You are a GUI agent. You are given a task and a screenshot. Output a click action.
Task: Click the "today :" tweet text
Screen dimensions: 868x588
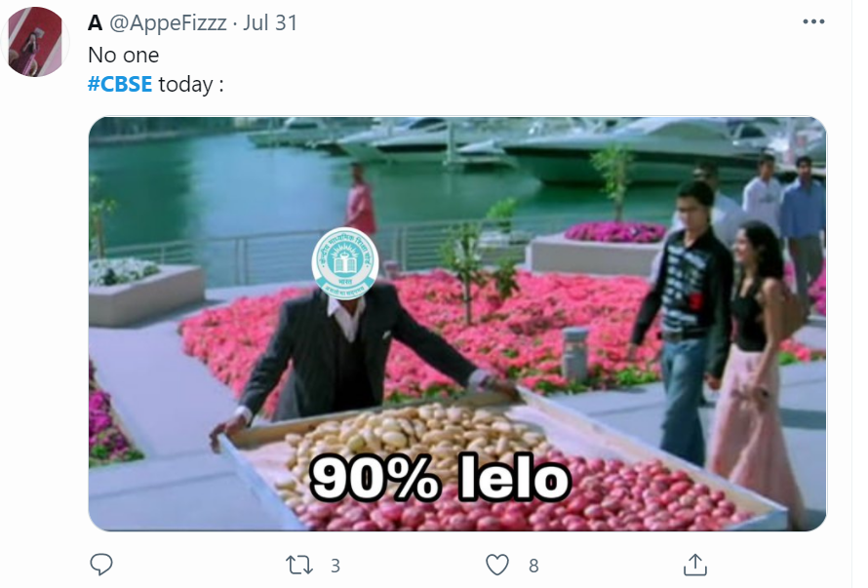[191, 85]
